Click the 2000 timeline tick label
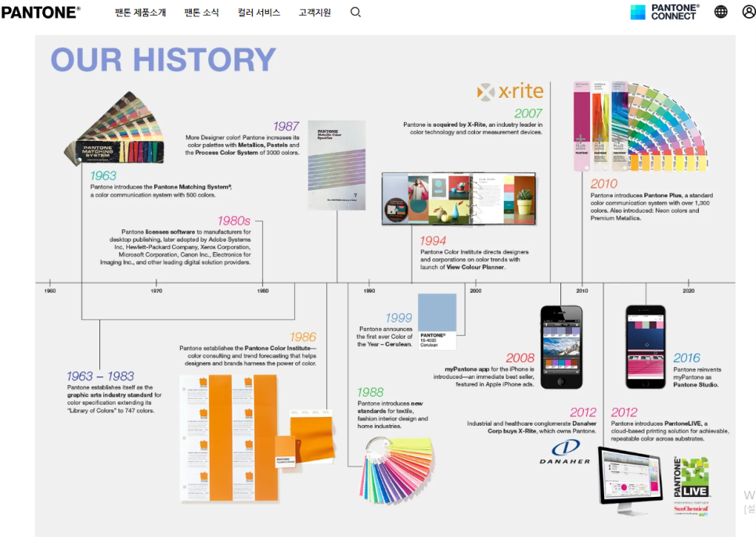The width and height of the screenshot is (756, 540). pyautogui.click(x=475, y=290)
